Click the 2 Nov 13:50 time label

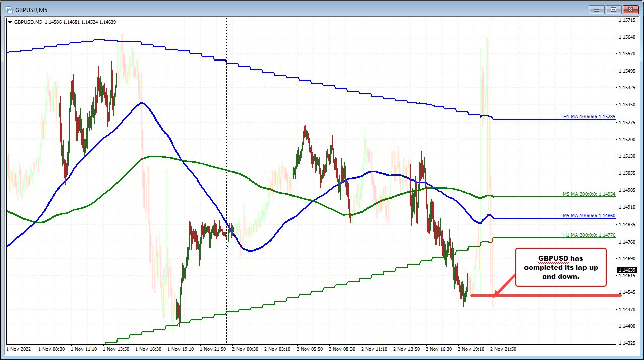point(407,348)
